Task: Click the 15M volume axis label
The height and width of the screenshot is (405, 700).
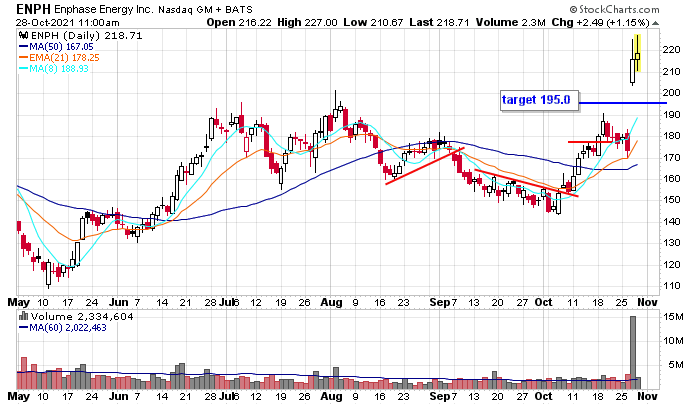Action: [x=674, y=317]
